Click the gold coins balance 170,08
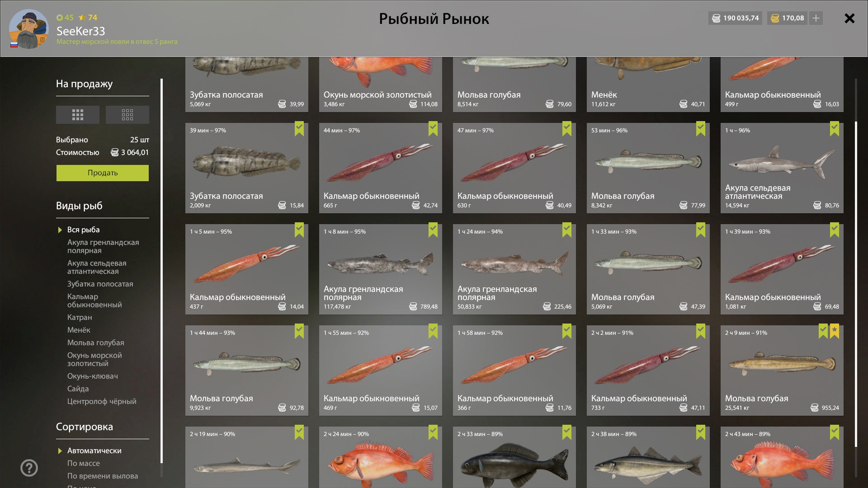This screenshot has width=868, height=488. (788, 18)
